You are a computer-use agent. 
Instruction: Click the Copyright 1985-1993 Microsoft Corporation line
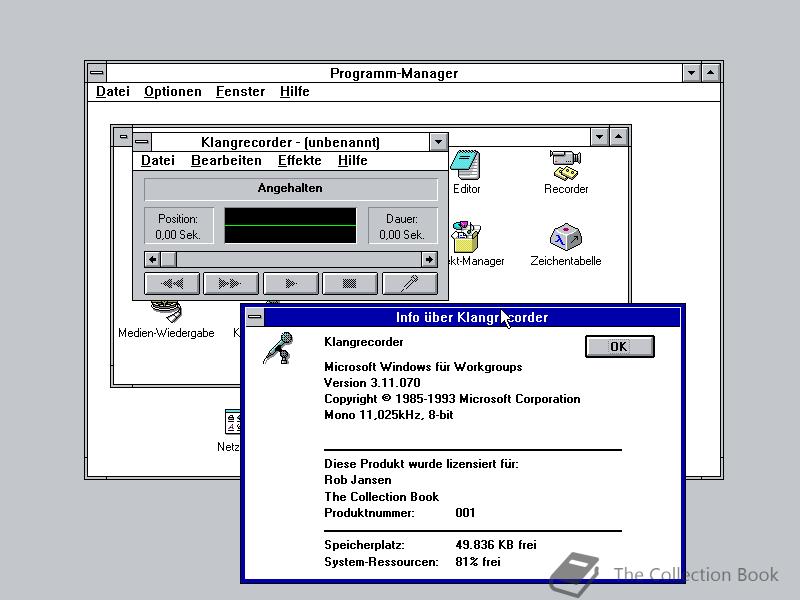click(452, 399)
